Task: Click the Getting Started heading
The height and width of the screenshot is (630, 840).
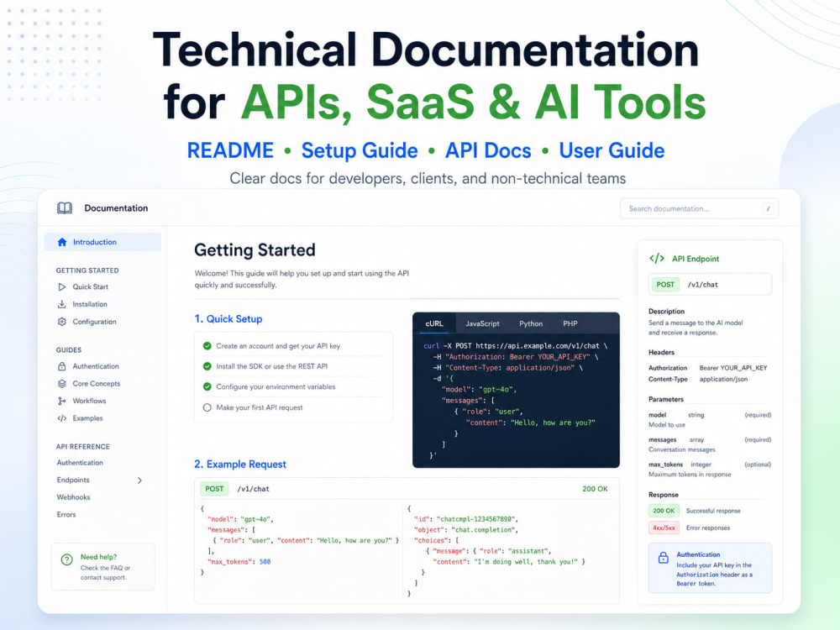Action: pyautogui.click(x=255, y=250)
